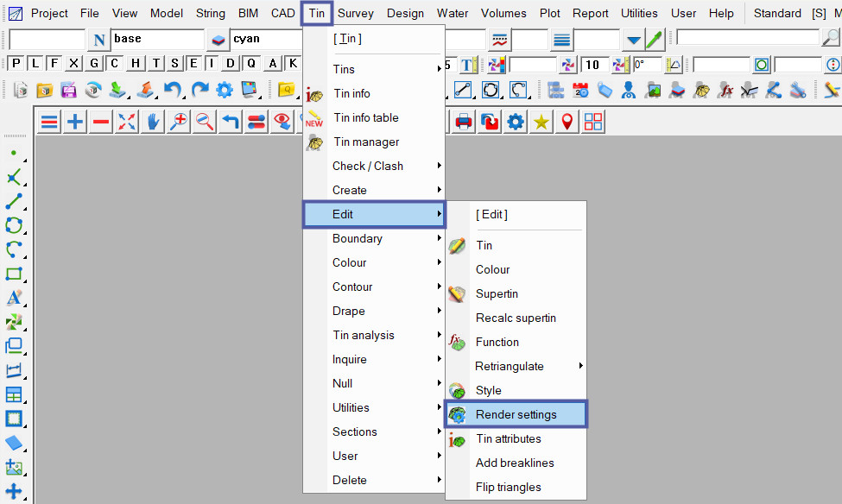Click the search input field at top right
The image size is (842, 504).
[x=747, y=37]
